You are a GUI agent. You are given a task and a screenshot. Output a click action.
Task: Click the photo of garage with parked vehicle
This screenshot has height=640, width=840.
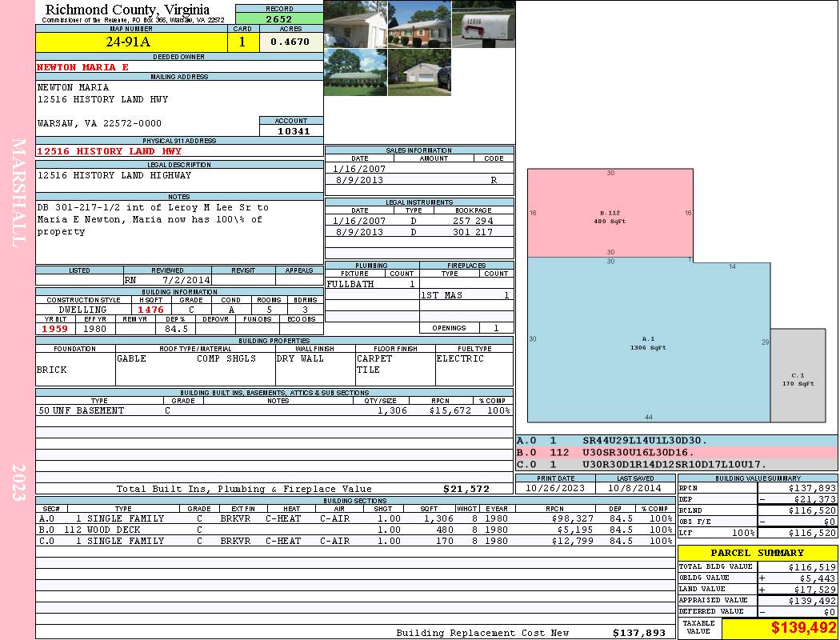[419, 72]
